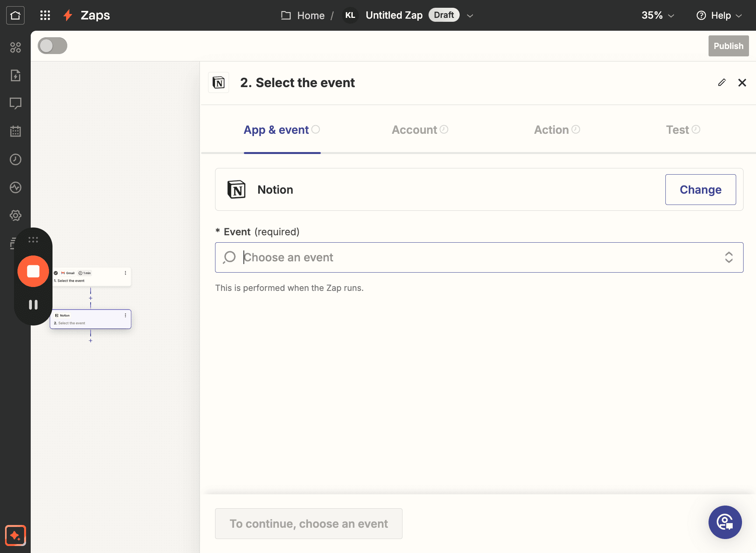Image resolution: width=756 pixels, height=553 pixels.
Task: Toggle the Zap on/off switch
Action: 52,46
